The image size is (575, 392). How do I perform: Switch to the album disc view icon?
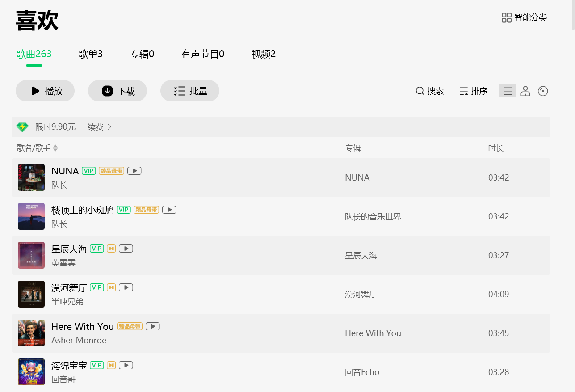tap(543, 91)
